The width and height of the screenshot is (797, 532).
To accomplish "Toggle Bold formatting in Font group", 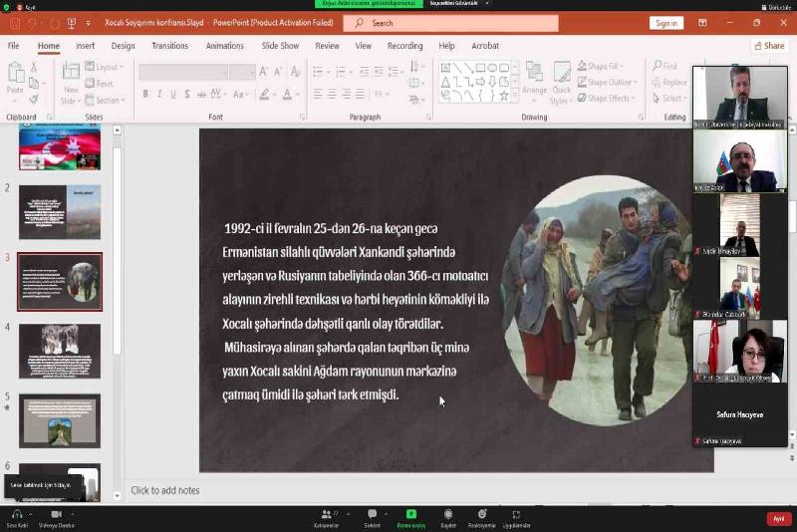I will pos(145,95).
